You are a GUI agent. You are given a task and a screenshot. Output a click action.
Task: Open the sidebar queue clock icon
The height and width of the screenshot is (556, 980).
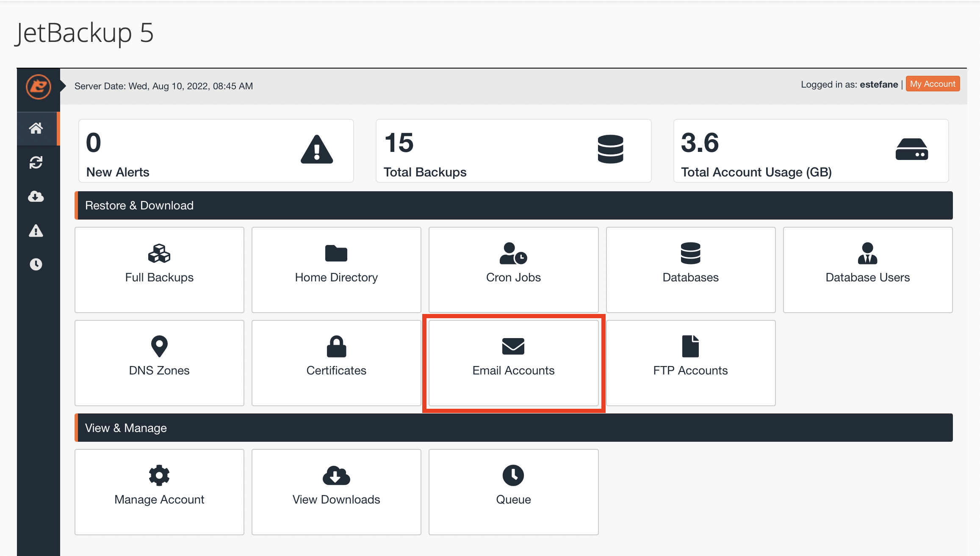point(36,264)
